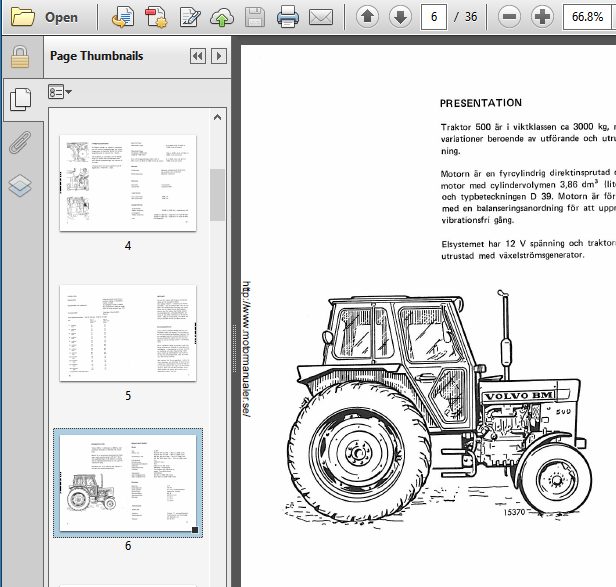The width and height of the screenshot is (616, 587).
Task: Click the page number field showing 6
Action: click(x=434, y=17)
